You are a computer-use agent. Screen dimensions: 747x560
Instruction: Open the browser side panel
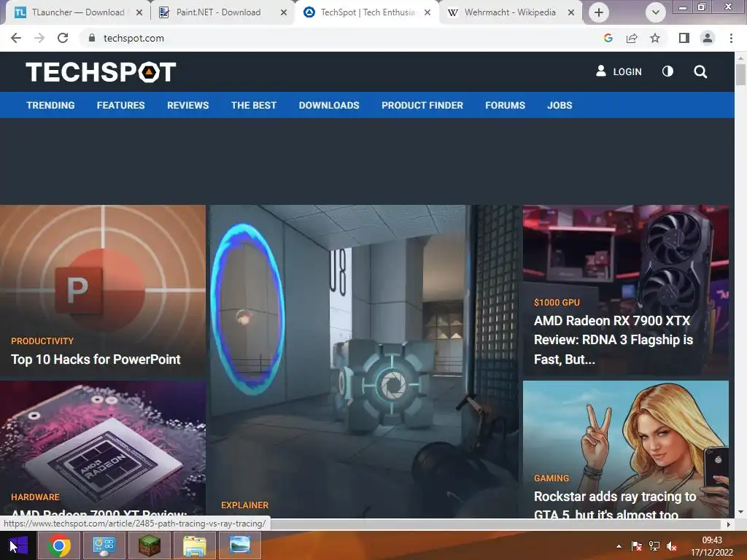coord(684,38)
